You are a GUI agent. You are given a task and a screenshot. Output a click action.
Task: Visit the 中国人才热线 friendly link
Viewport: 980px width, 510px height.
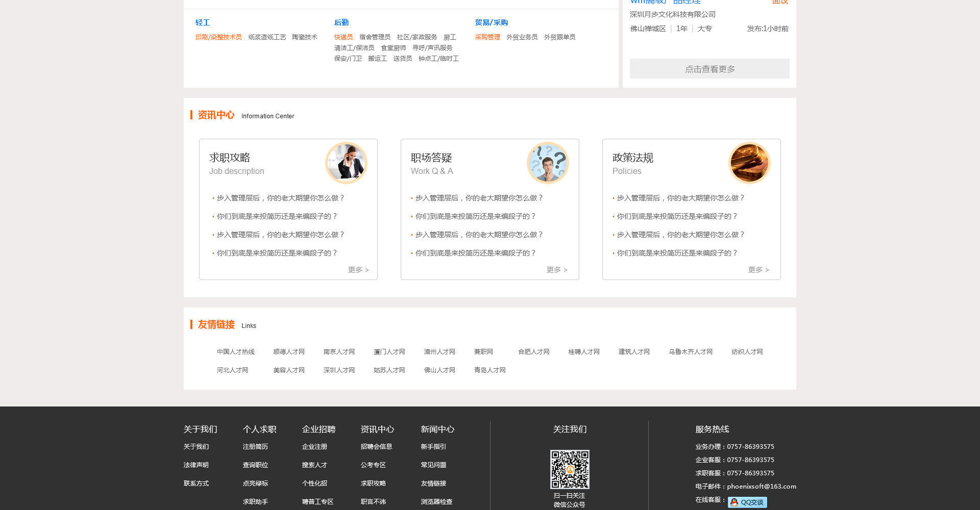click(235, 352)
